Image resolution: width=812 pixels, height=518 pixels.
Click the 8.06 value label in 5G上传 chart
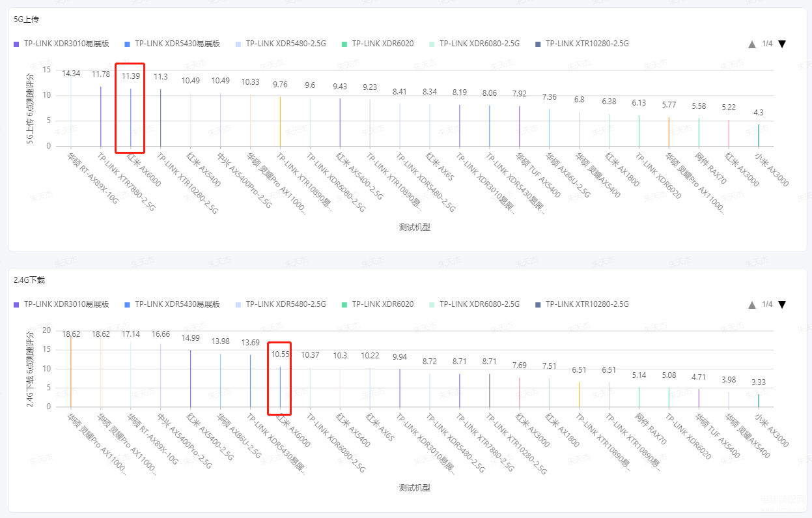point(489,93)
